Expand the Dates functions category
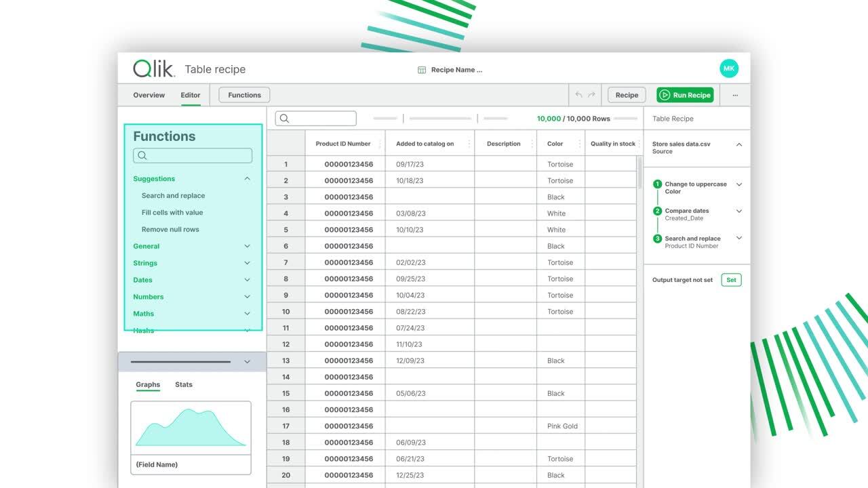 click(x=247, y=280)
